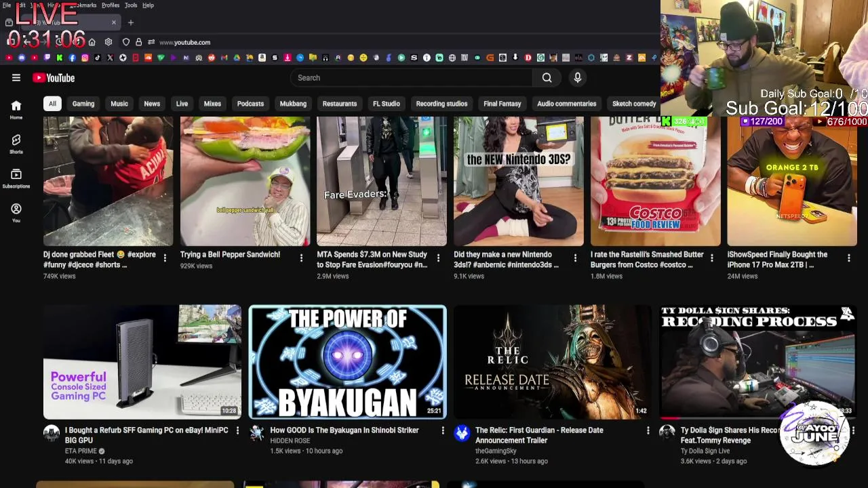This screenshot has width=868, height=488.
Task: Click the shield tracking protection icon
Action: coord(126,42)
